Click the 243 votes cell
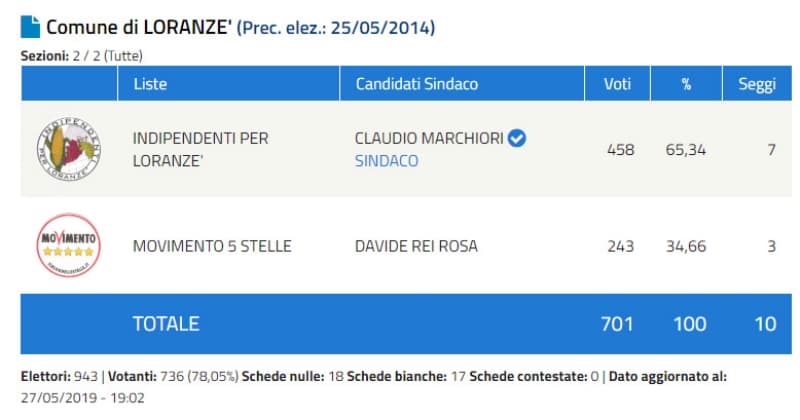This screenshot has height=420, width=800. [x=620, y=246]
